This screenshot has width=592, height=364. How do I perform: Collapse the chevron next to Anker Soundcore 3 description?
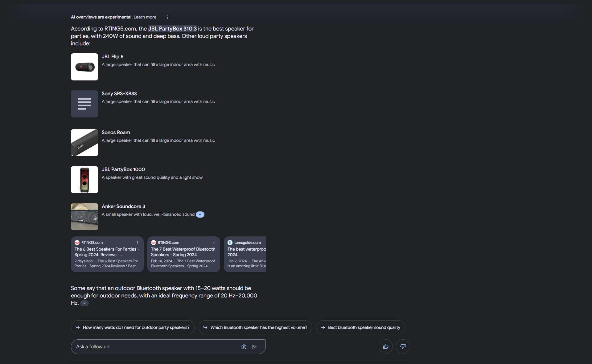tap(200, 215)
